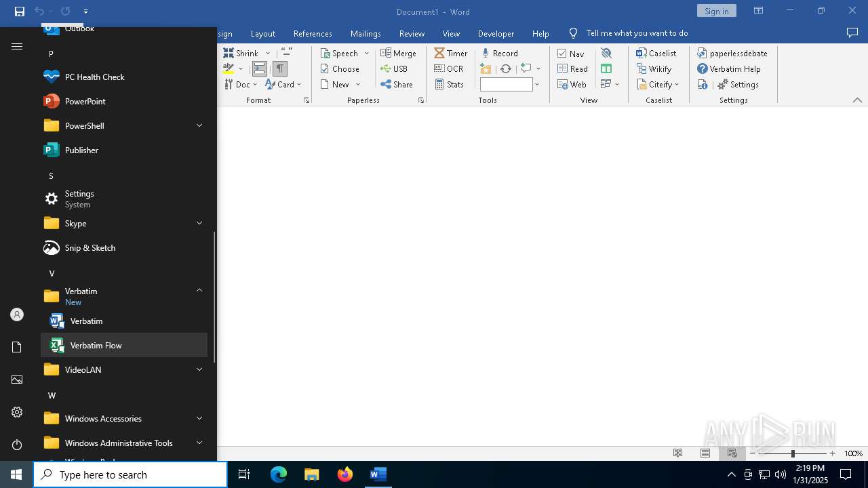Launch PowerPoint from Start menu

tap(123, 101)
